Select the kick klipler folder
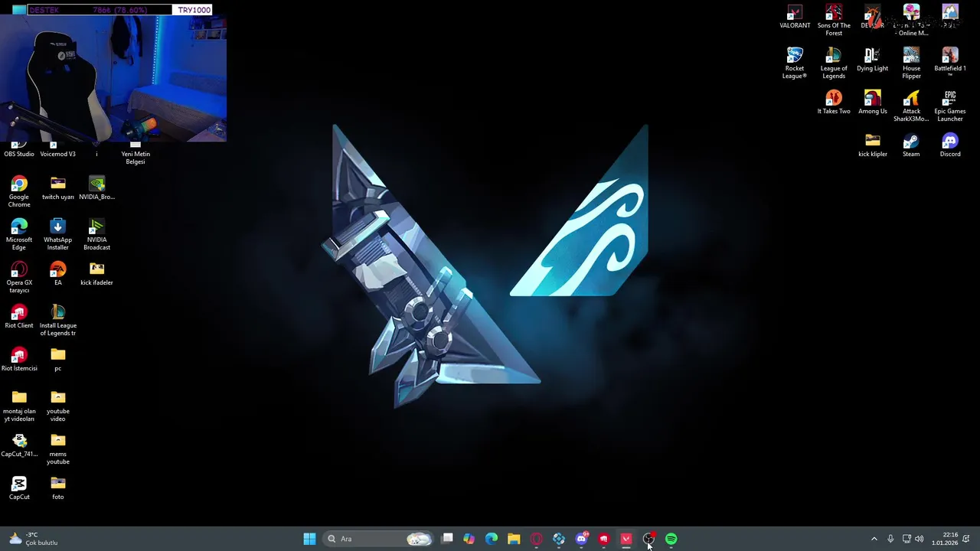 (x=873, y=146)
